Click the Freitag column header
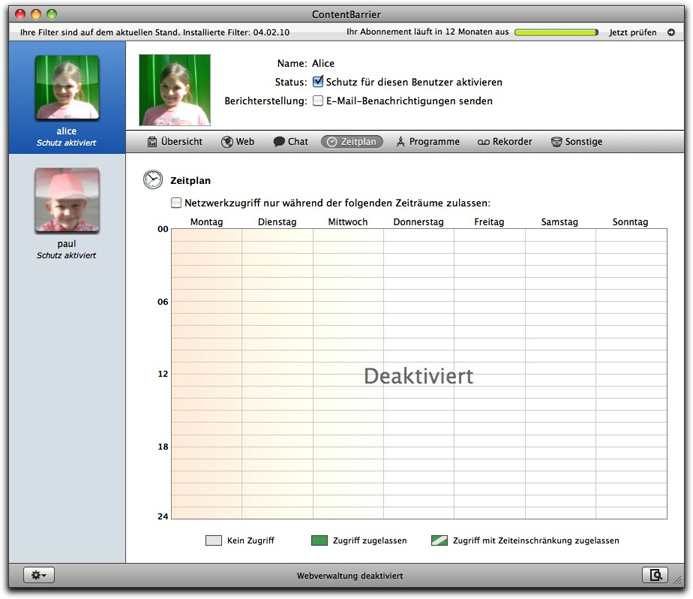The image size is (693, 599). pos(489,222)
